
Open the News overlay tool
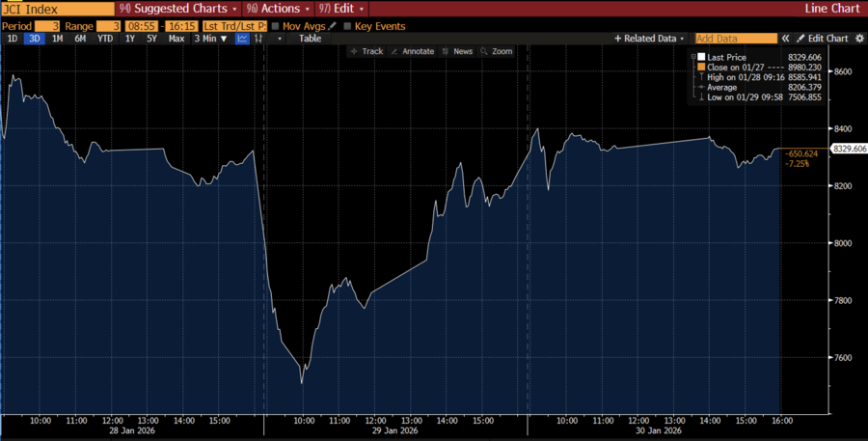(x=457, y=51)
